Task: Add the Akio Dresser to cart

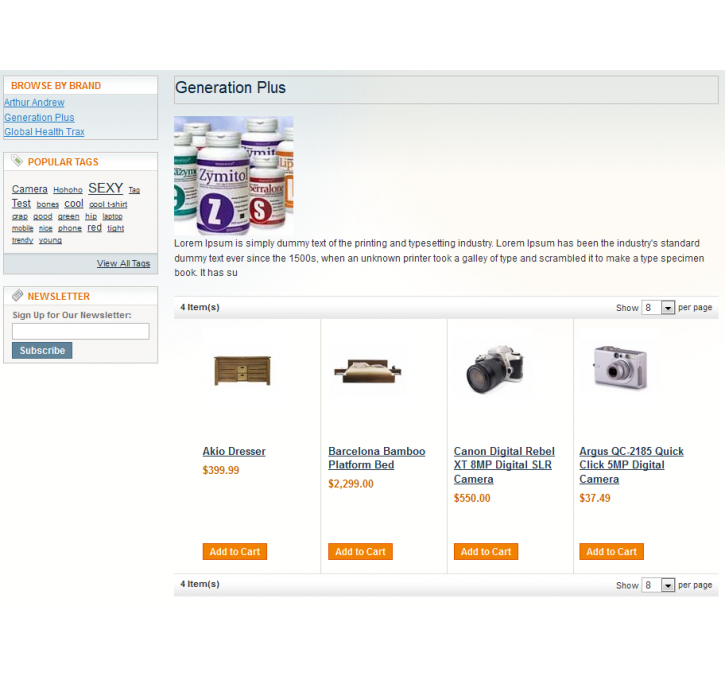Action: pyautogui.click(x=235, y=551)
